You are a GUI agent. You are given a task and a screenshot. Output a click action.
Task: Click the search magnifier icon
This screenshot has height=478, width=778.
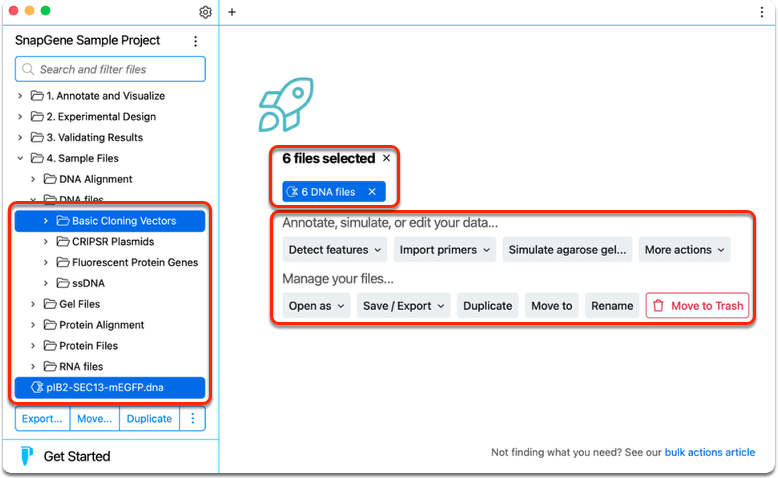pos(28,69)
